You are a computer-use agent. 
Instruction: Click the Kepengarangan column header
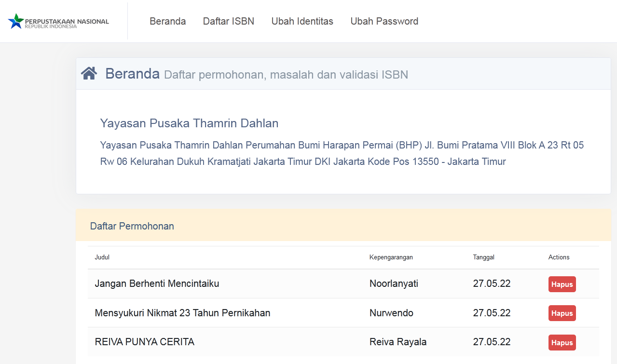tap(391, 257)
